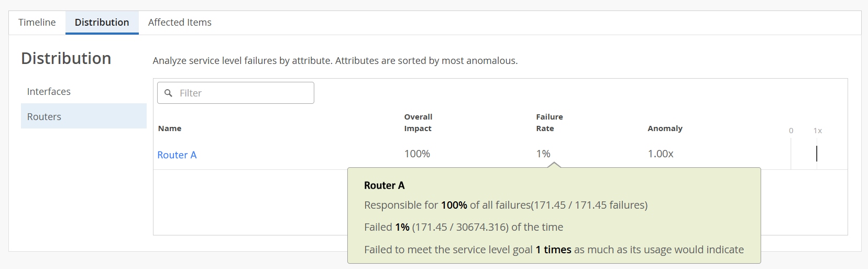Open the Router A link
Image resolution: width=868 pixels, height=269 pixels.
tap(177, 155)
